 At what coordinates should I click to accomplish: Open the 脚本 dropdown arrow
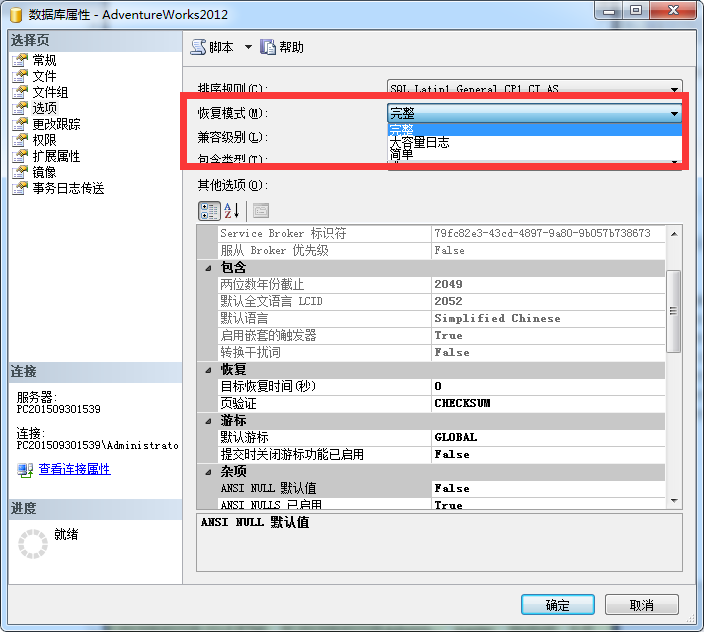pos(248,47)
